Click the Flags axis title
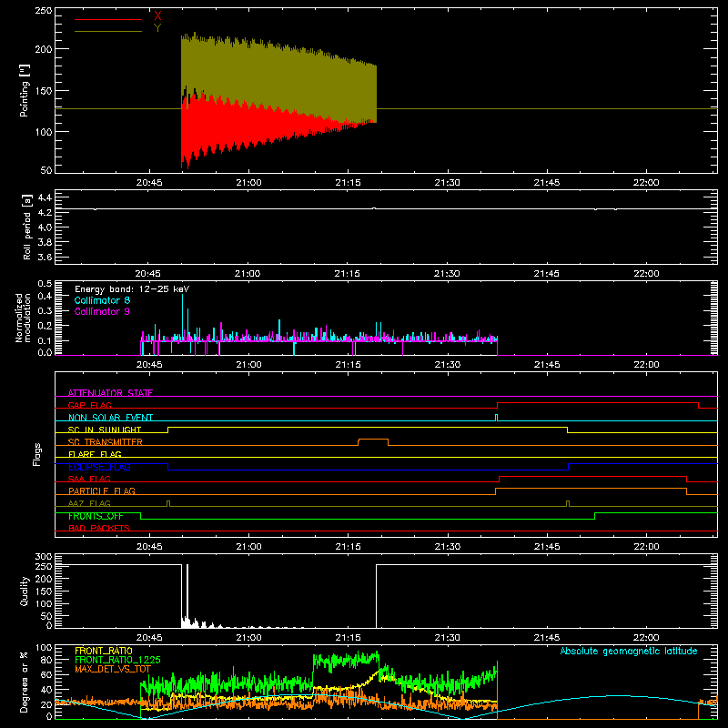 click(37, 454)
